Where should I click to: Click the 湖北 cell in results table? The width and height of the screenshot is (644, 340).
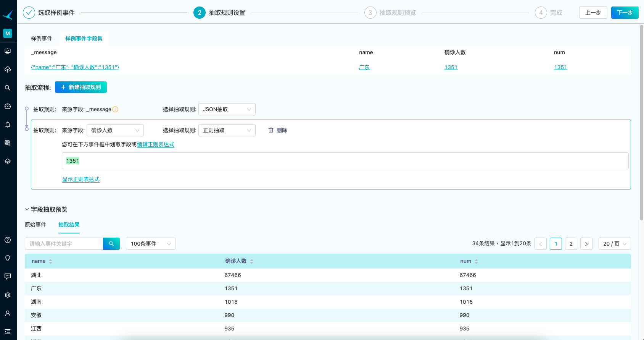(36, 275)
